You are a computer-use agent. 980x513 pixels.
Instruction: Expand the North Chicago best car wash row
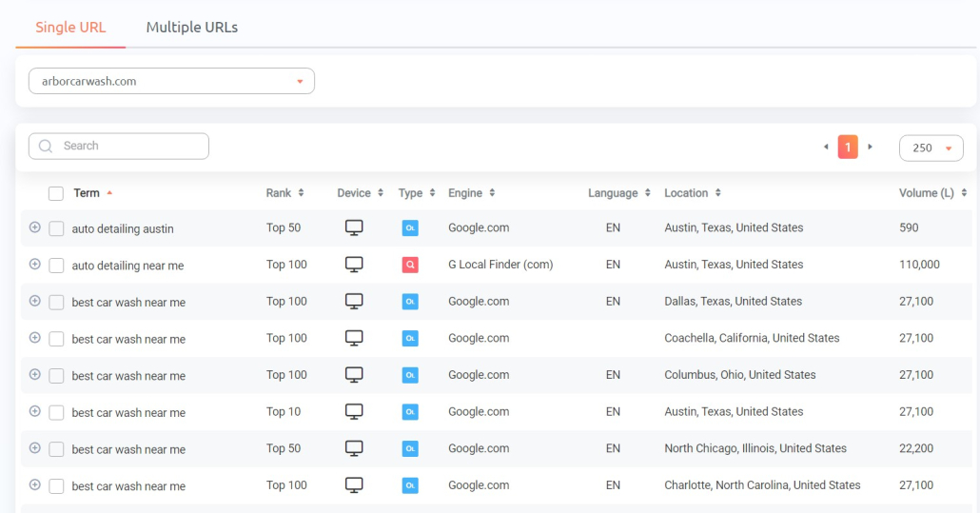coord(35,448)
